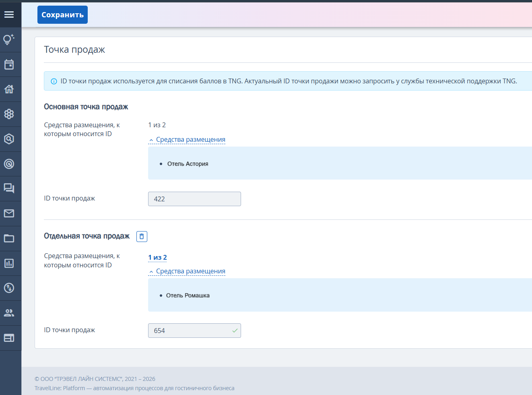This screenshot has height=395, width=532.
Task: Click the house sidebar icon
Action: pyautogui.click(x=9, y=89)
